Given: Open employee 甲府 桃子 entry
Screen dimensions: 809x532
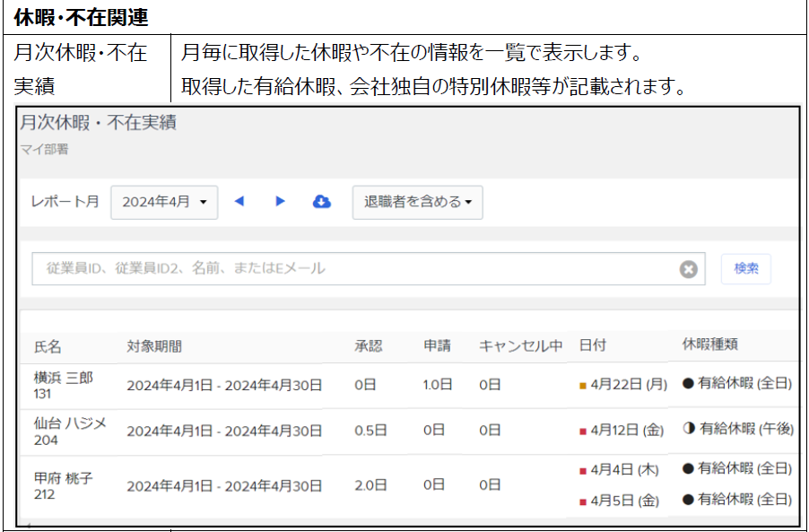Looking at the screenshot, I should click(63, 478).
